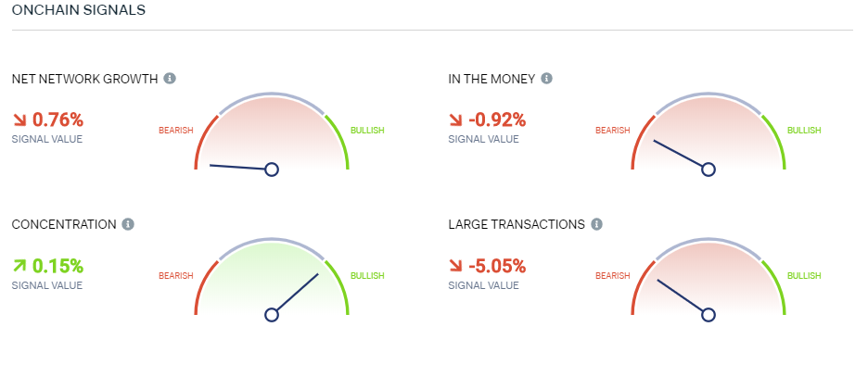Open the Large Transactions info icon
The width and height of the screenshot is (868, 377).
596,224
